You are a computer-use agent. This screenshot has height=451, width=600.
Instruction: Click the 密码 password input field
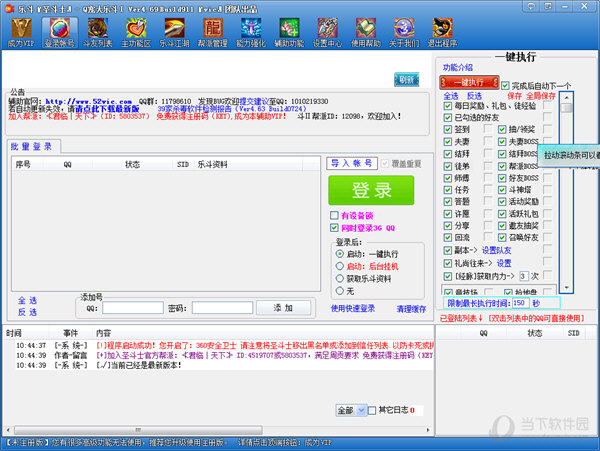[222, 308]
